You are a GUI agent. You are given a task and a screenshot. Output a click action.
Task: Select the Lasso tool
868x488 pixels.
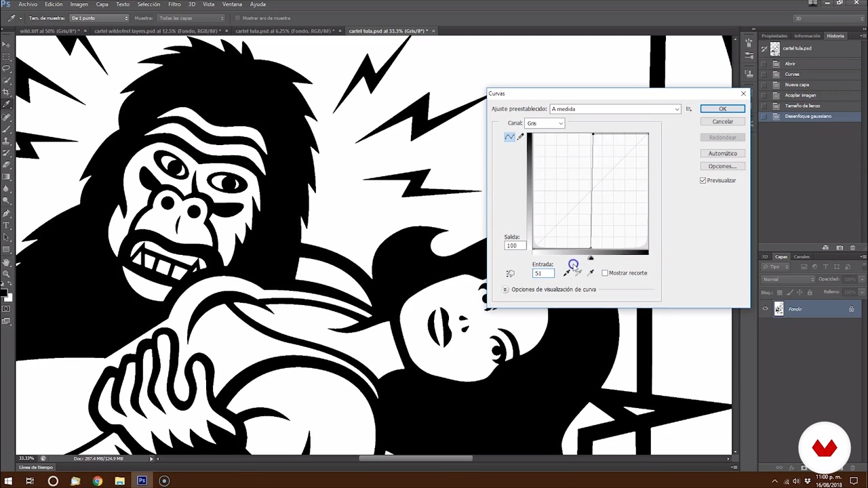point(6,68)
